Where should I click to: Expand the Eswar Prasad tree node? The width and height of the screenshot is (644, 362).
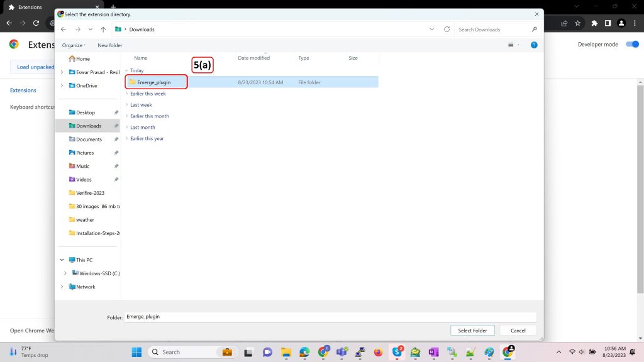[x=62, y=72]
